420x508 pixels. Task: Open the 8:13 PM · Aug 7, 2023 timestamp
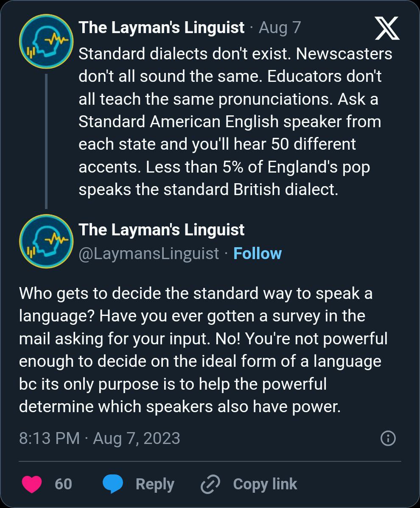point(100,438)
